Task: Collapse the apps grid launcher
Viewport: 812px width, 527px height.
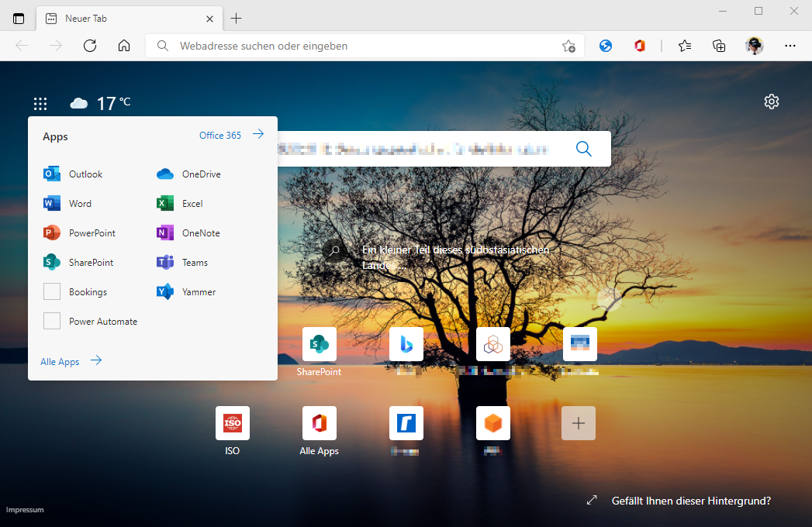Action: 40,103
